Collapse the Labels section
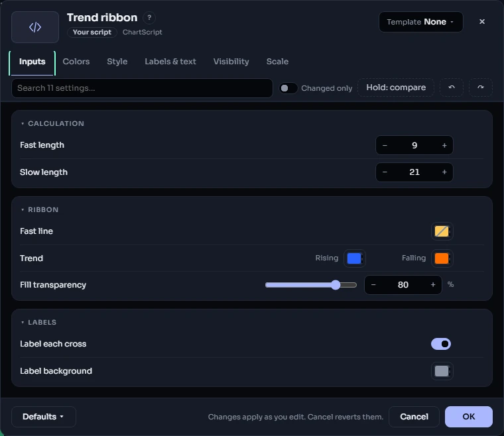 38,322
